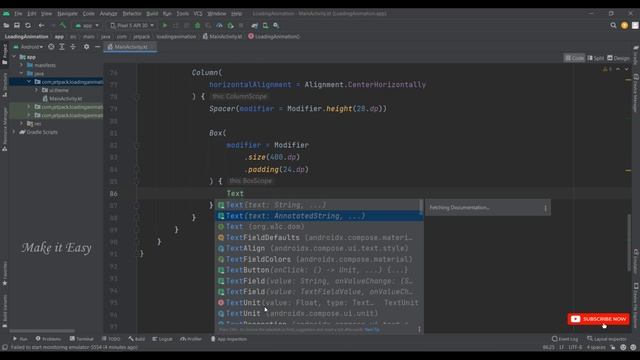Click the Back navigation arrow
640x360 pixels.
(41, 25)
